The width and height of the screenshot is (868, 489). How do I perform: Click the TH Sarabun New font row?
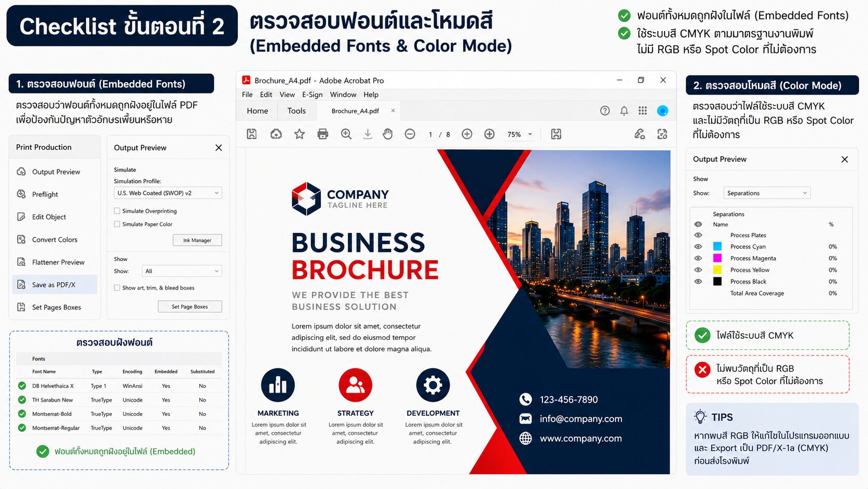(119, 400)
